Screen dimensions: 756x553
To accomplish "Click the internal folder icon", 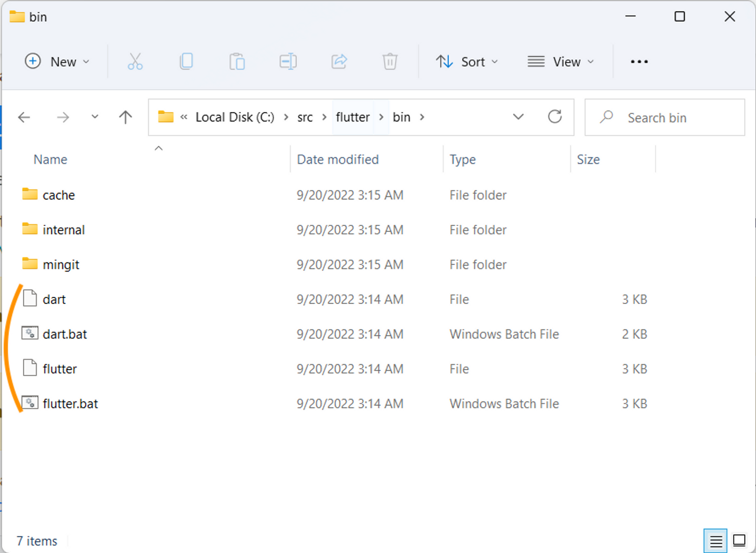I will [30, 229].
